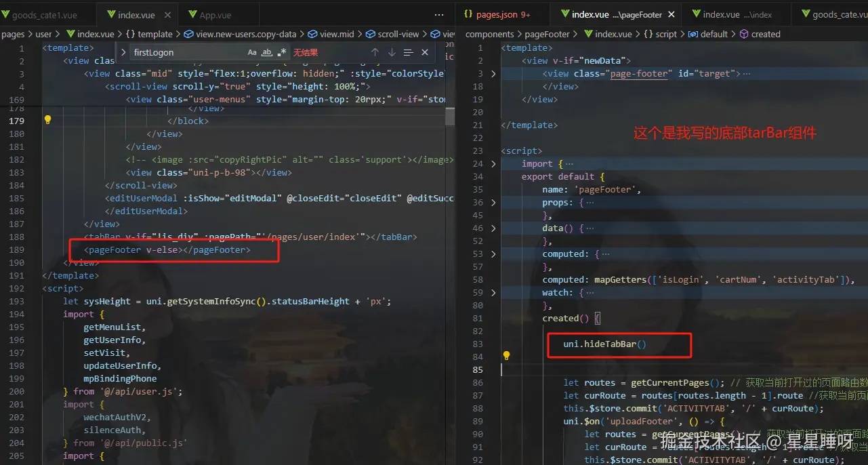Switch to the App.vue tab

(215, 15)
